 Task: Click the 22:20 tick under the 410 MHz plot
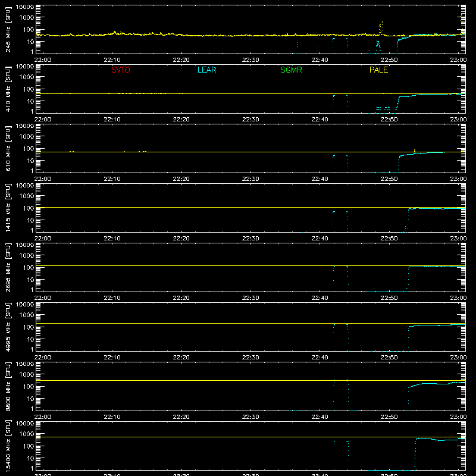[x=181, y=120]
